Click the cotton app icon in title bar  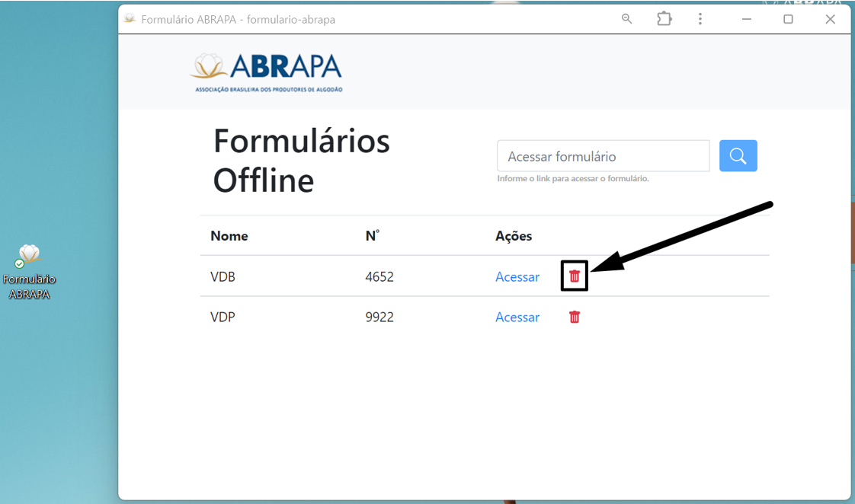point(130,19)
